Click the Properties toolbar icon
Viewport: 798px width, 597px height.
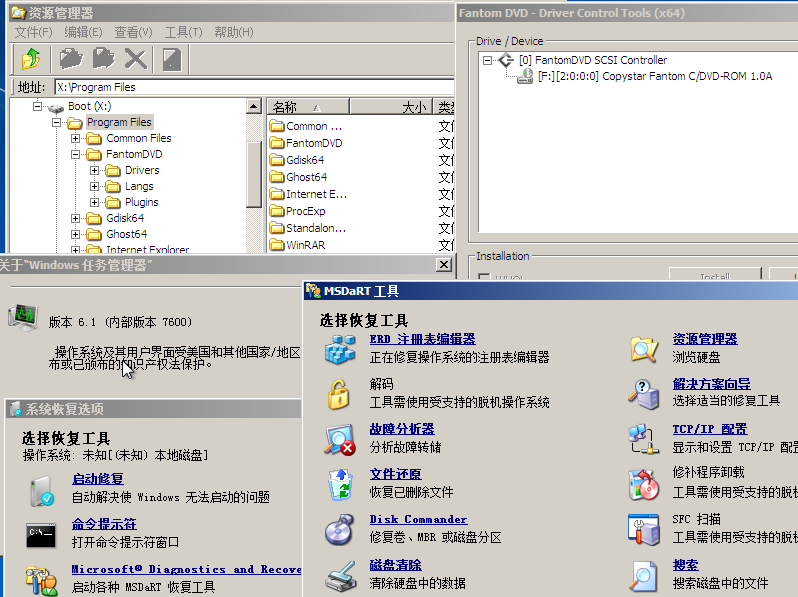coord(172,59)
